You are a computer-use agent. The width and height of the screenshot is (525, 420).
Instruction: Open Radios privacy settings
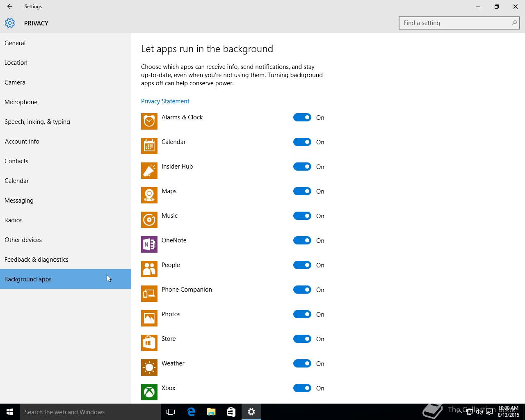tap(66, 220)
